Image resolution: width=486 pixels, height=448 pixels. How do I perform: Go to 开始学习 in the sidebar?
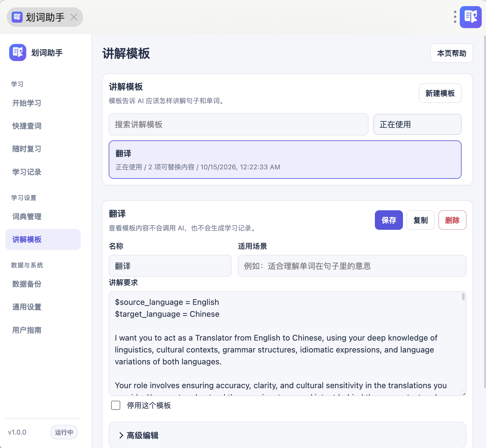click(x=43, y=103)
